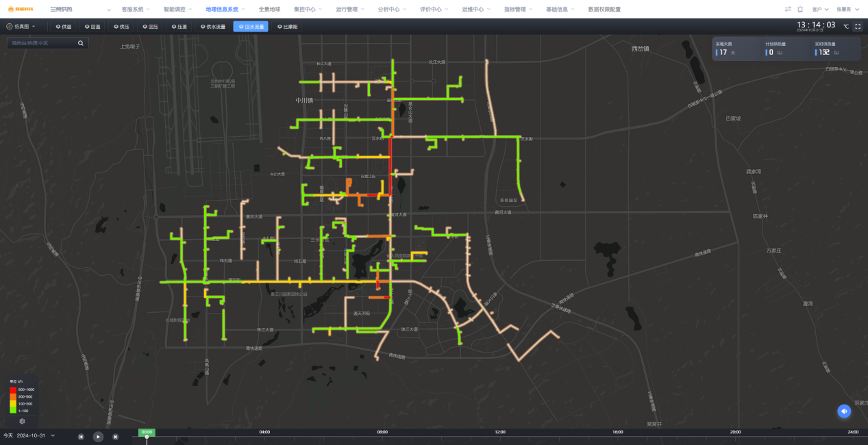Click the switch arrows icon in header
Viewport: 868px width, 445px height.
(788, 10)
